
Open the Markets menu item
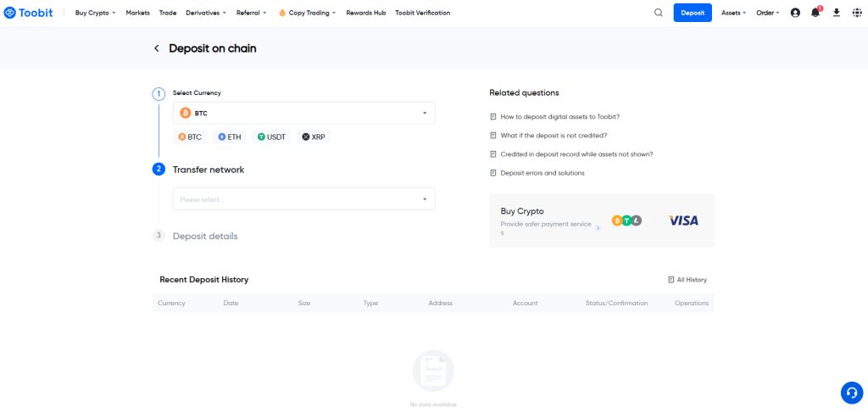(x=137, y=13)
